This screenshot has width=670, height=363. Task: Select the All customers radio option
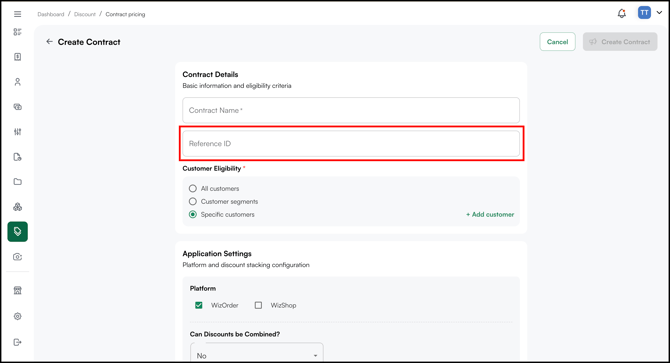pyautogui.click(x=193, y=188)
